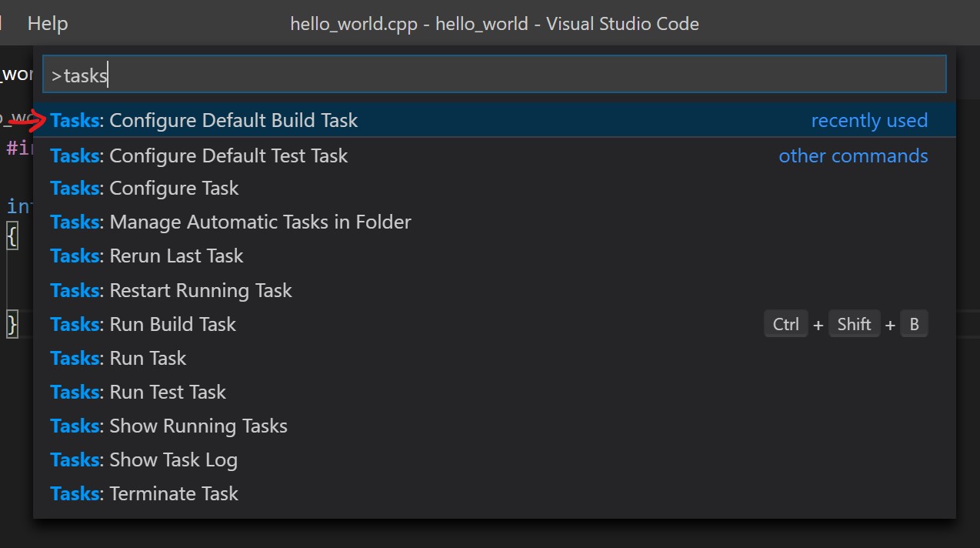The width and height of the screenshot is (980, 548).
Task: Click the window title bar text
Action: click(x=494, y=24)
